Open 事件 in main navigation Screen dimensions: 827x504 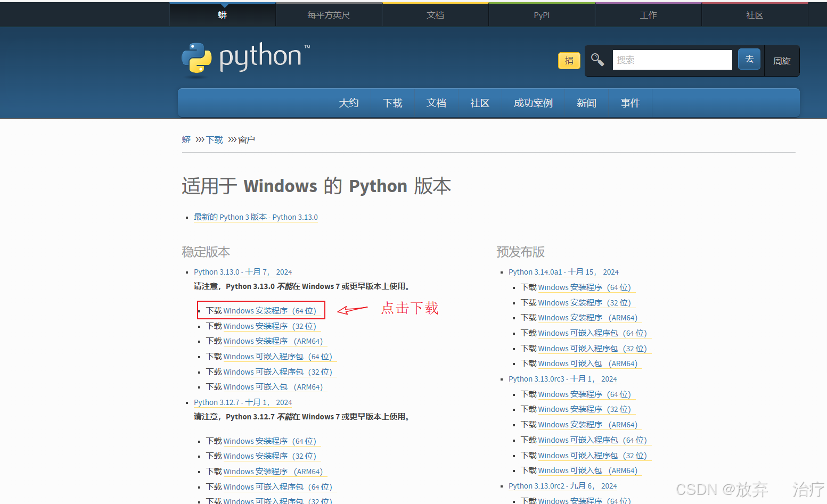point(630,103)
